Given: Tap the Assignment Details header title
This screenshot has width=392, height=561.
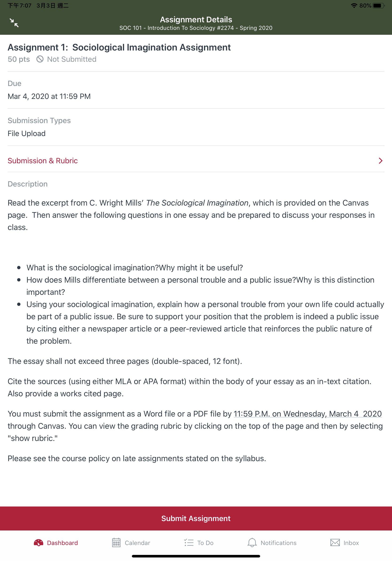Looking at the screenshot, I should pos(196,19).
